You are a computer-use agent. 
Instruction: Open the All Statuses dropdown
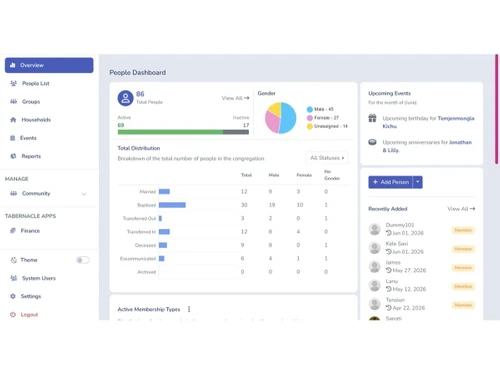(x=327, y=158)
